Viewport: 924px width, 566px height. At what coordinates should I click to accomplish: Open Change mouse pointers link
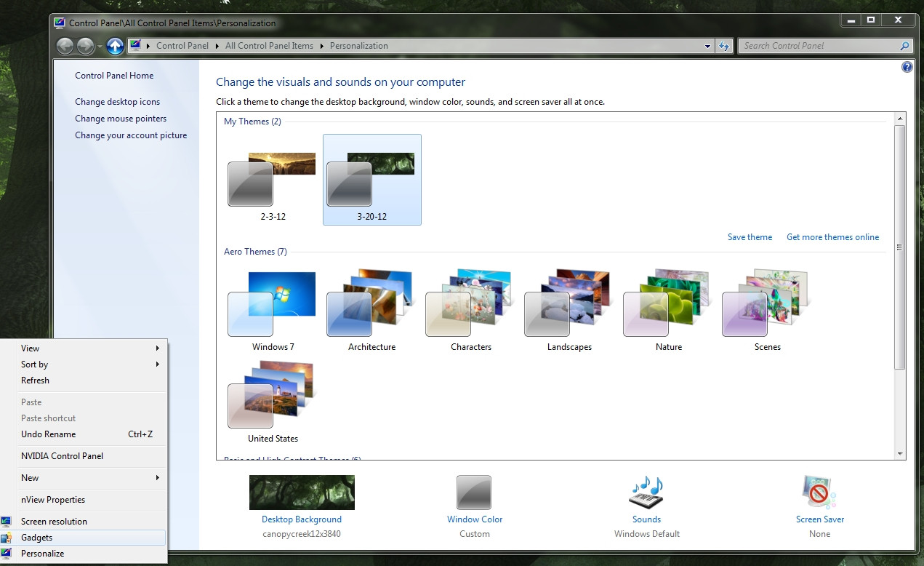[x=121, y=119]
